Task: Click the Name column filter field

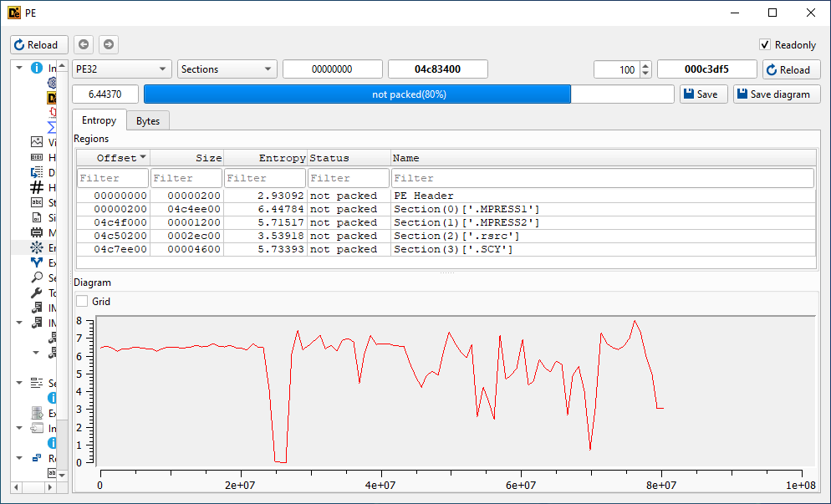Action: [602, 178]
